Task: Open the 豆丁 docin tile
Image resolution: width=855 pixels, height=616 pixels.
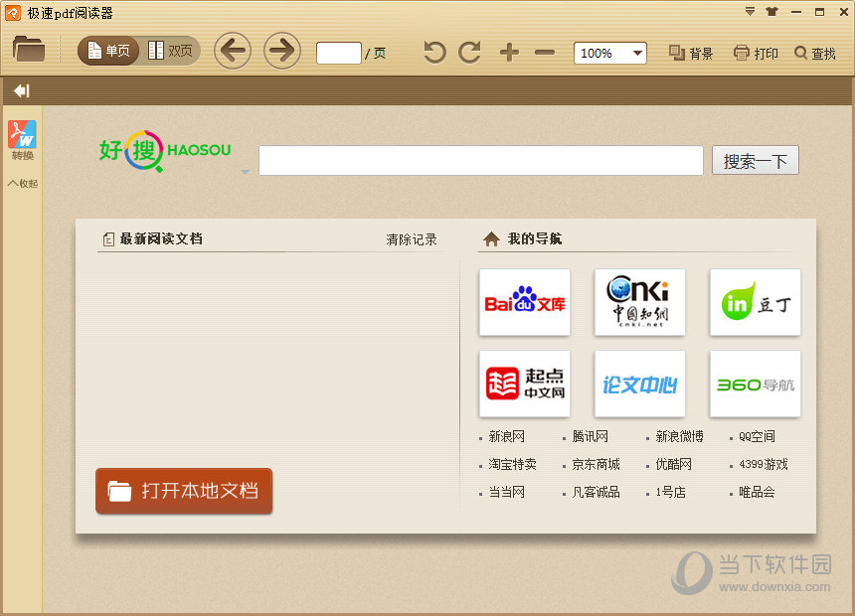Action: [756, 302]
